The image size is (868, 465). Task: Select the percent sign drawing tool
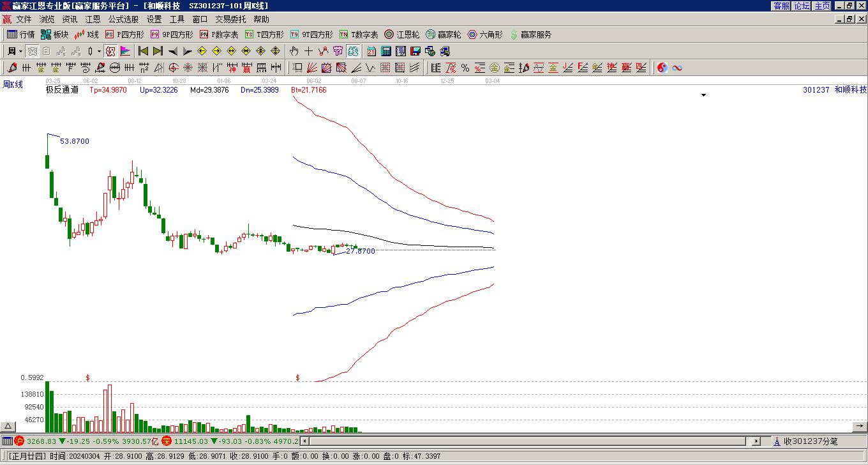[465, 68]
